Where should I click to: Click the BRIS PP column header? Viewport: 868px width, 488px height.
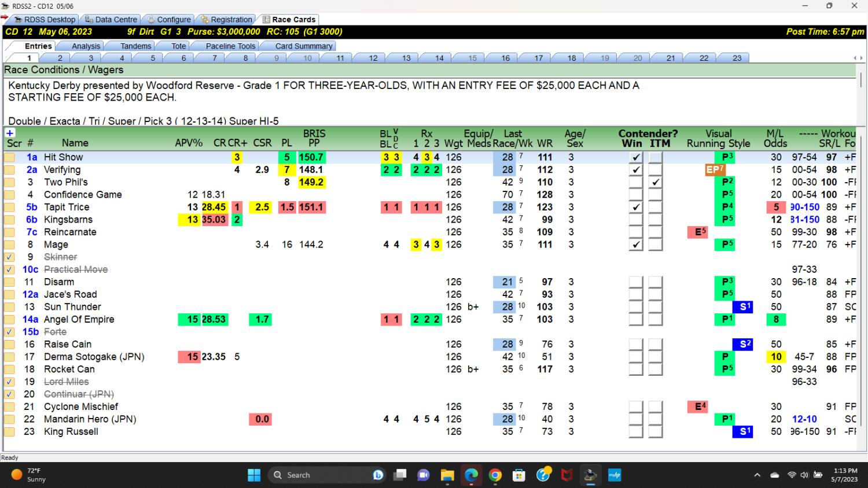[314, 138]
